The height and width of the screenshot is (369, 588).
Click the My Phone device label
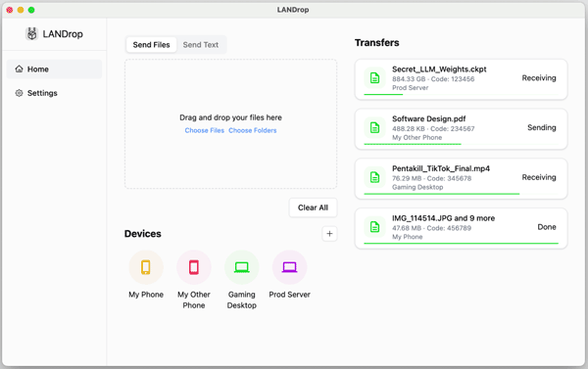[x=146, y=295]
